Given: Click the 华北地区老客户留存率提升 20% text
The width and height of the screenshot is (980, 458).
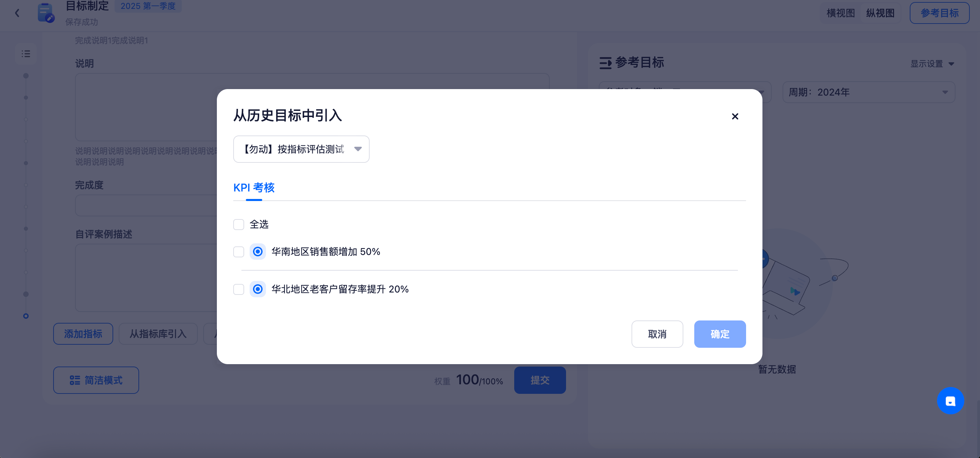Looking at the screenshot, I should [340, 289].
